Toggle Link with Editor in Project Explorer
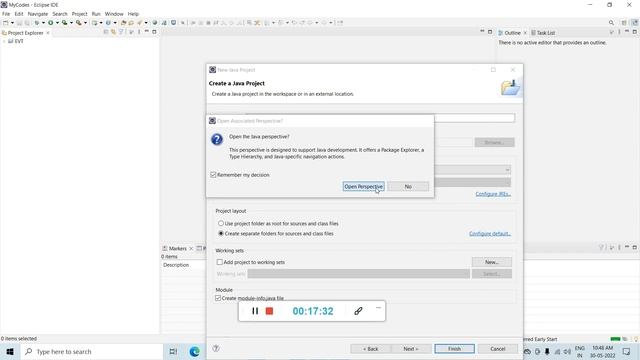The width and height of the screenshot is (640, 360). (x=113, y=32)
